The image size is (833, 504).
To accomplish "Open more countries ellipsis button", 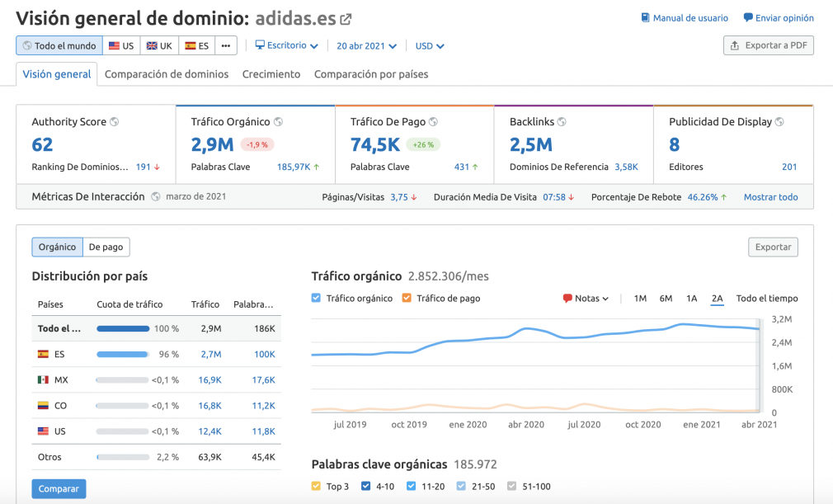I will click(x=226, y=45).
